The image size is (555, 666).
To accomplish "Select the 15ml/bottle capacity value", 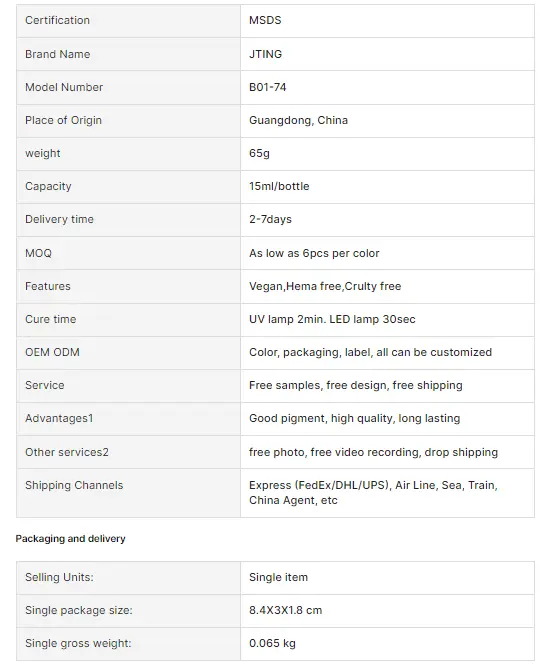I will tap(279, 186).
